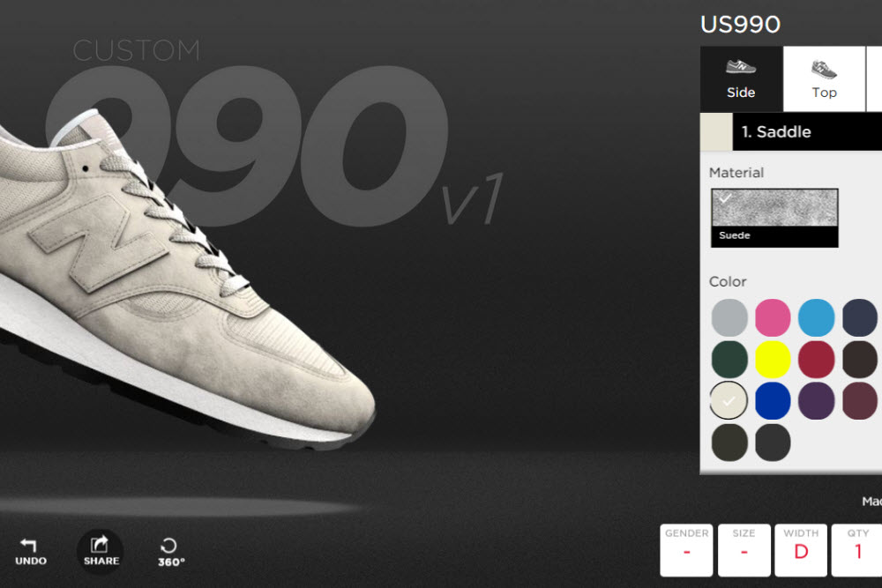
Task: Click the Undo arrow icon
Action: [x=28, y=544]
